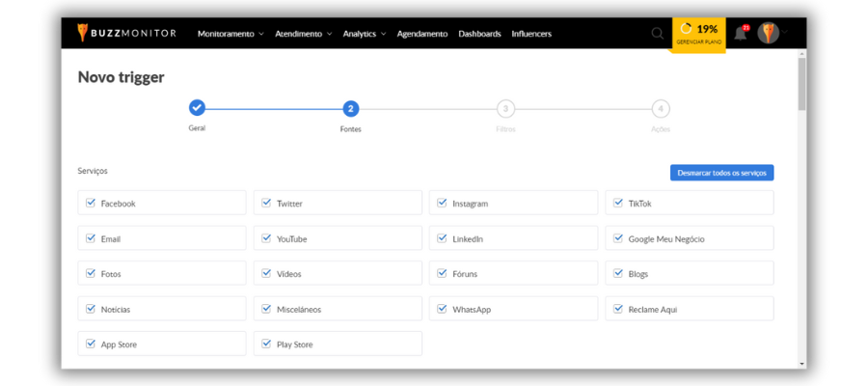Jump to step 3 Filtros circle
The height and width of the screenshot is (386, 868).
click(505, 109)
